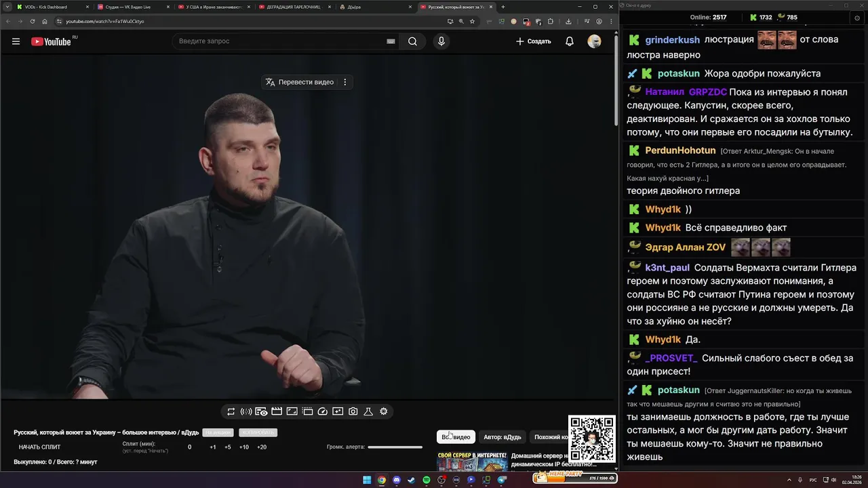Open the YouTube account avatar menu
This screenshot has height=488, width=868.
(594, 41)
